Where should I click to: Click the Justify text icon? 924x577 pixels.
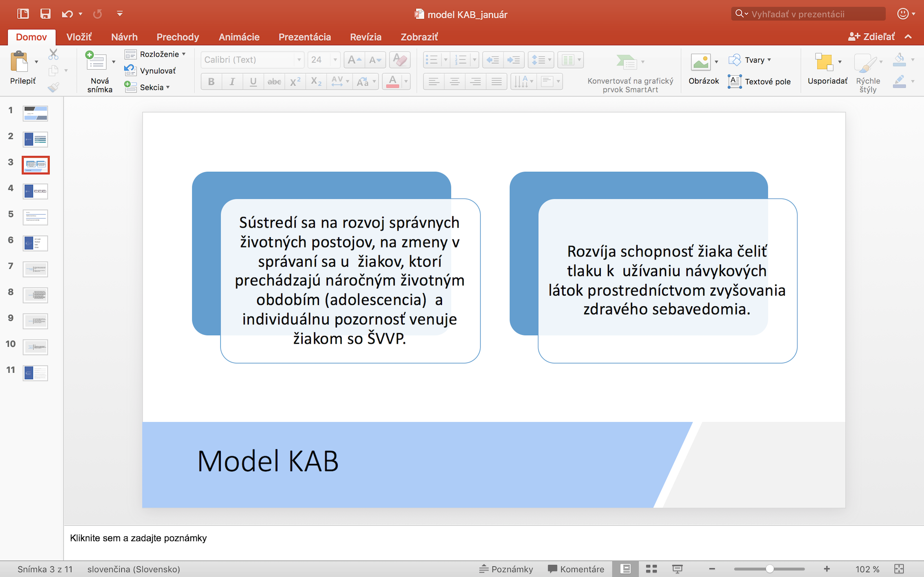coord(496,81)
